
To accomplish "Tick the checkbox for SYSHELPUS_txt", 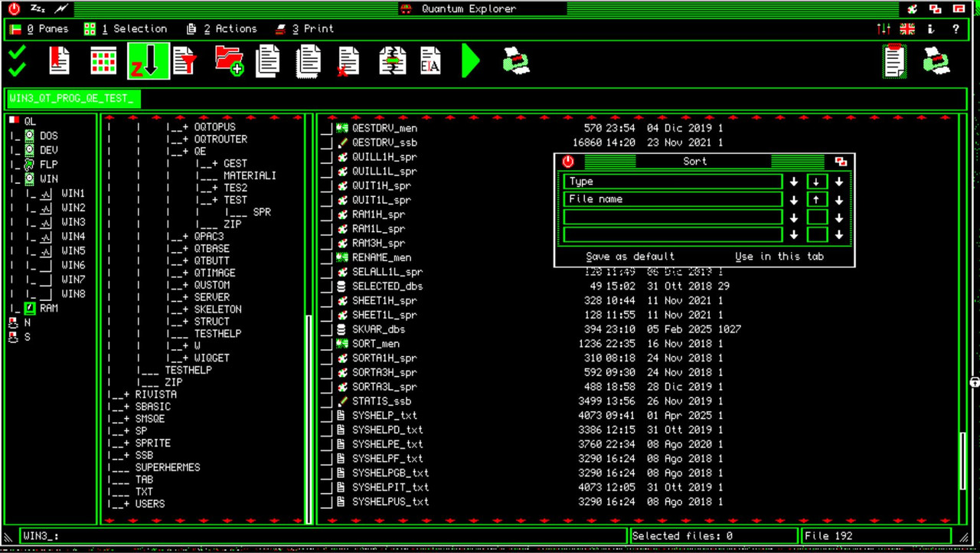I will point(327,502).
